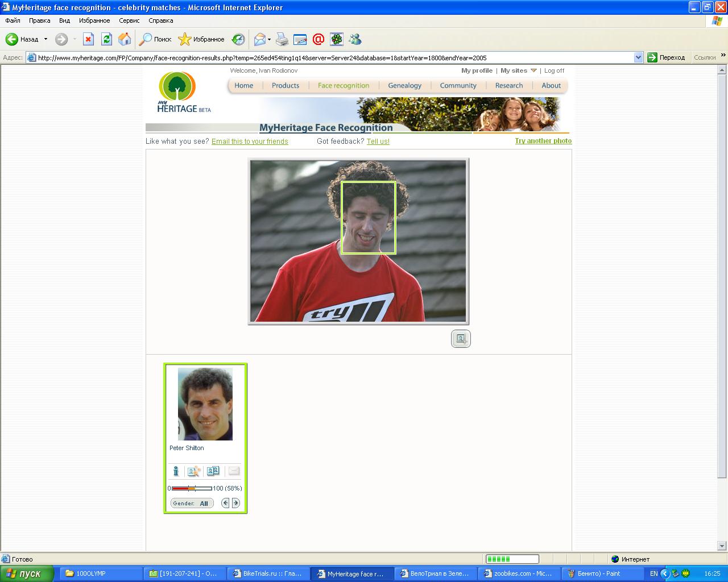The height and width of the screenshot is (582, 728).
Task: Click the two-portraits compare icon in match card
Action: [213, 471]
